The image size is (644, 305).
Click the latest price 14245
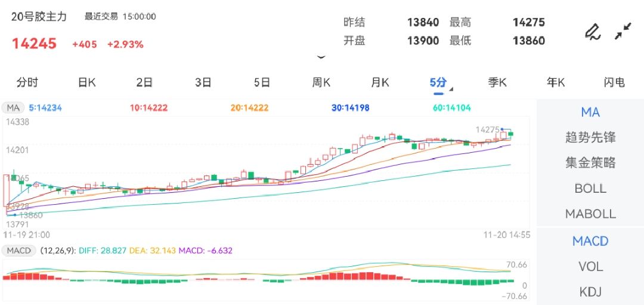tap(34, 43)
